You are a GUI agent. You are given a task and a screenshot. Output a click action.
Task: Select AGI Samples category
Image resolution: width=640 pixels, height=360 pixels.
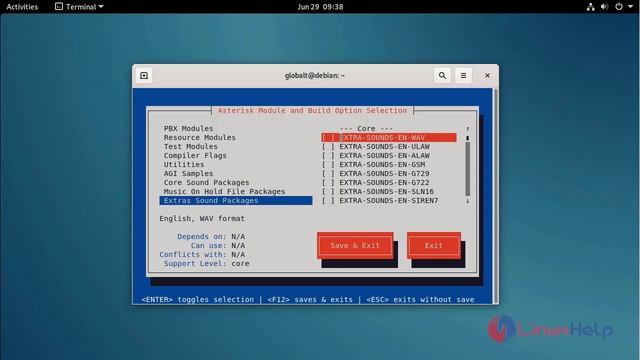[188, 173]
